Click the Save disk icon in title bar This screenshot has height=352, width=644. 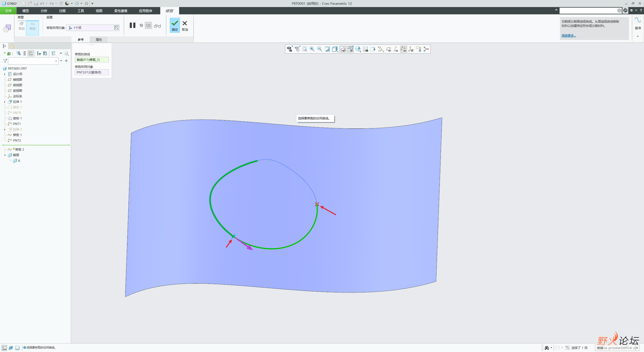click(36, 4)
